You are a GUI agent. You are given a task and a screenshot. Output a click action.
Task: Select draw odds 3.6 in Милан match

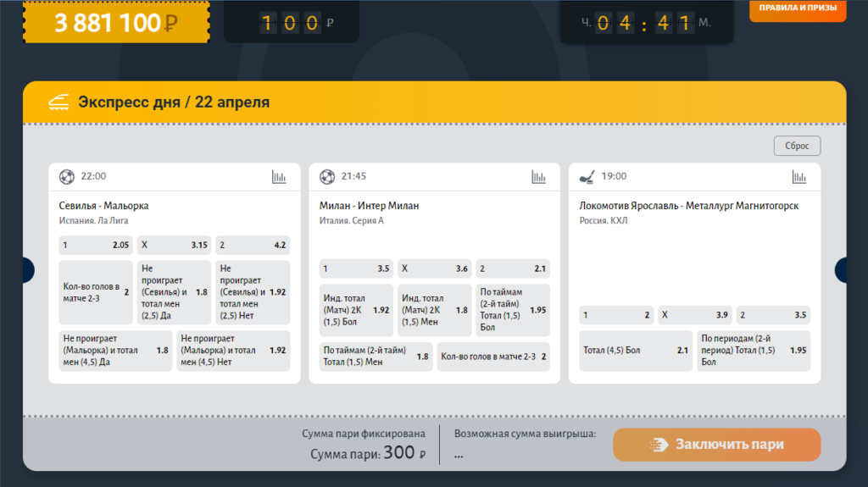434,268
